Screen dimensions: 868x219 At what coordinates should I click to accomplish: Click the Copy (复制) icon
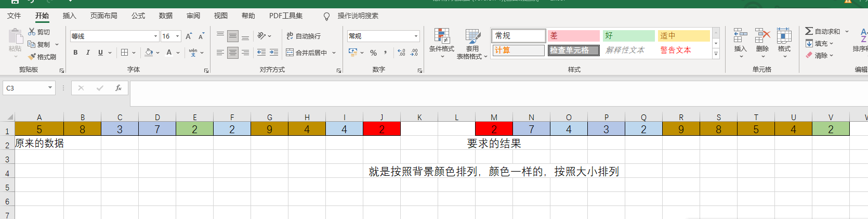coord(32,45)
